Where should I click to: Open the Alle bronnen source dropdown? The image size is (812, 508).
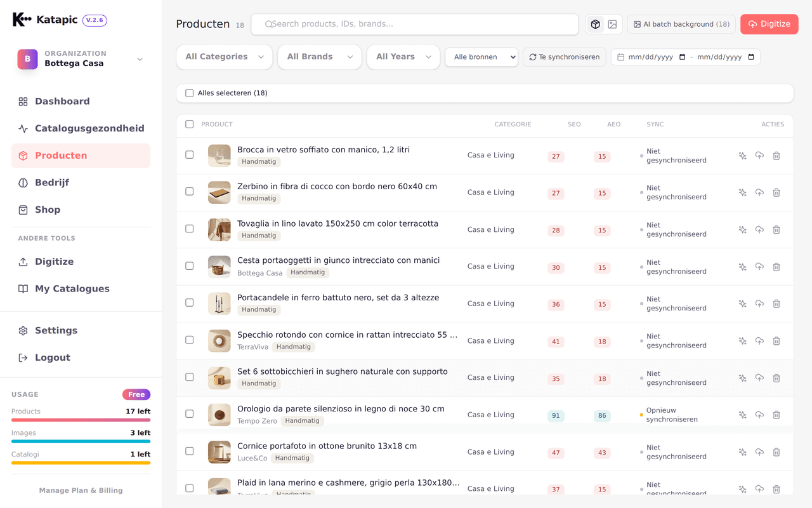point(481,57)
